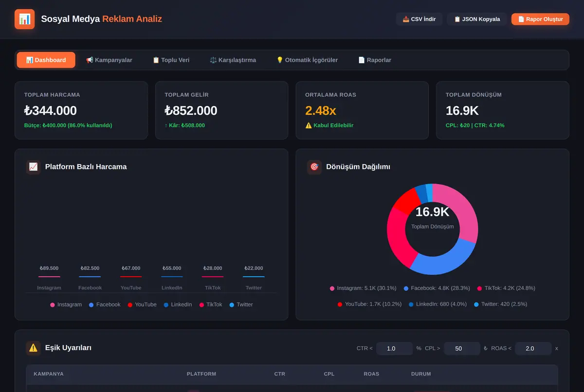Click the ₺89.500 value above the Instagram bar
The height and width of the screenshot is (392, 584).
(x=49, y=268)
